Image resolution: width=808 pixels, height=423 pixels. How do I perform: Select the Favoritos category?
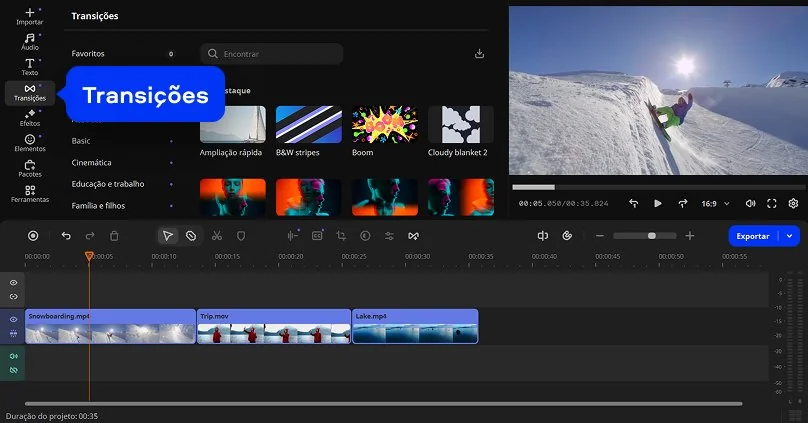[x=88, y=54]
